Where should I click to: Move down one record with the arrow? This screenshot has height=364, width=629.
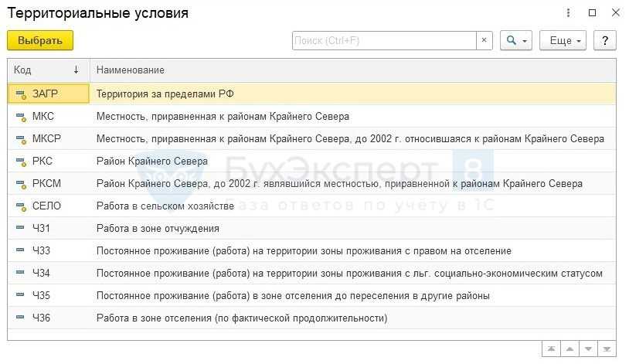click(588, 349)
